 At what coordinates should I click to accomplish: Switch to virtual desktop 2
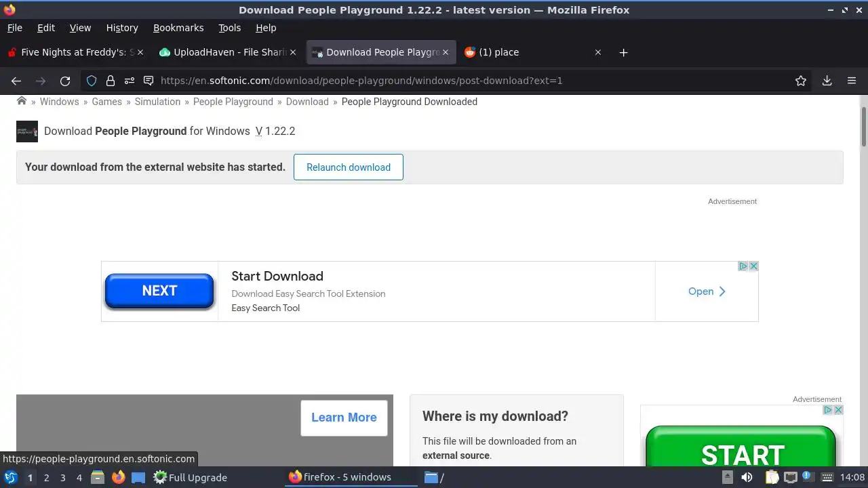click(46, 477)
